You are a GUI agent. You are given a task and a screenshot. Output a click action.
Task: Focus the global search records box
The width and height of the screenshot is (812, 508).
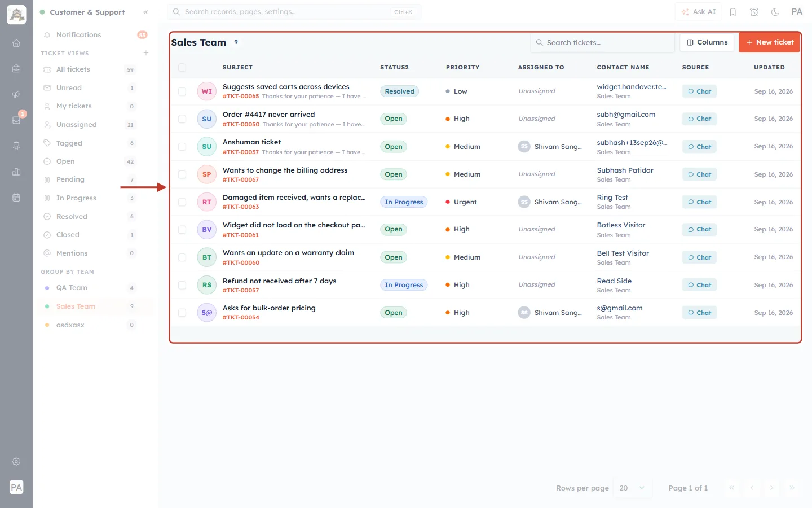pos(294,12)
